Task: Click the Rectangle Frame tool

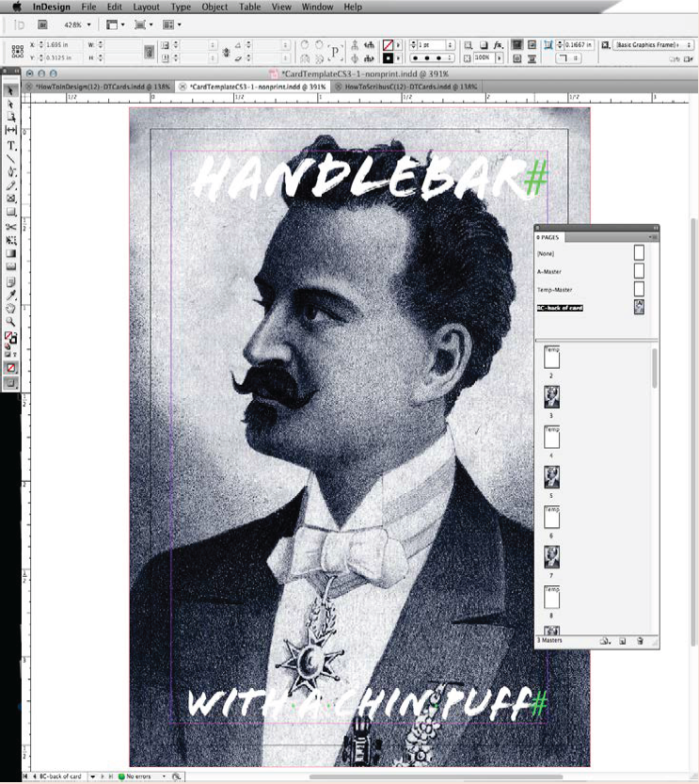Action: [11, 200]
